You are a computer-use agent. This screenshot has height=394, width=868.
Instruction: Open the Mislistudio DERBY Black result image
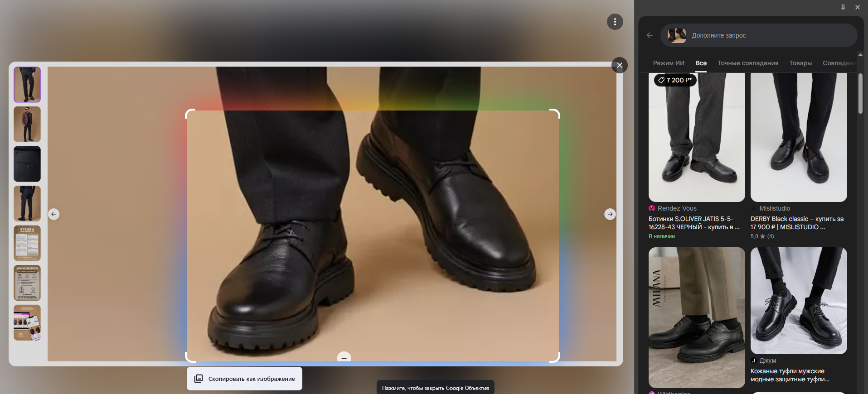coord(799,137)
